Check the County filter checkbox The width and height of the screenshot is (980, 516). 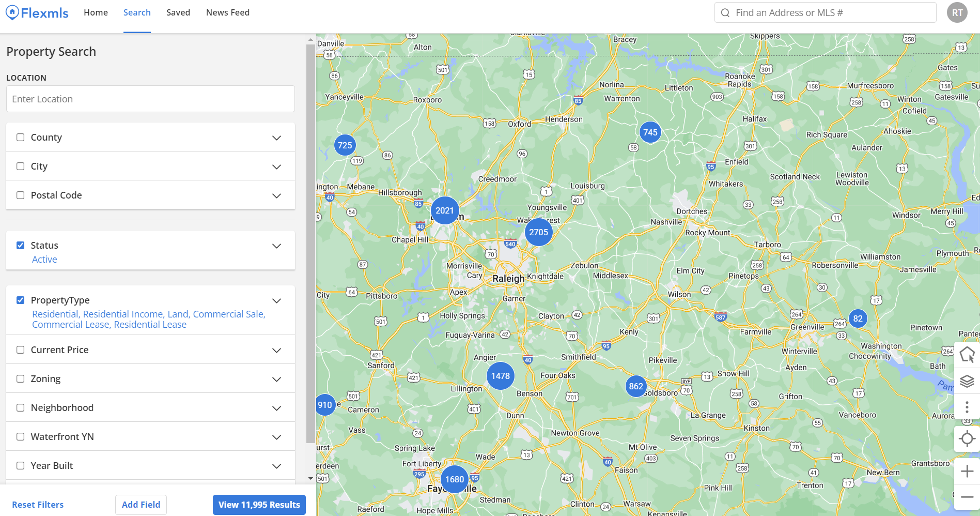(x=21, y=137)
